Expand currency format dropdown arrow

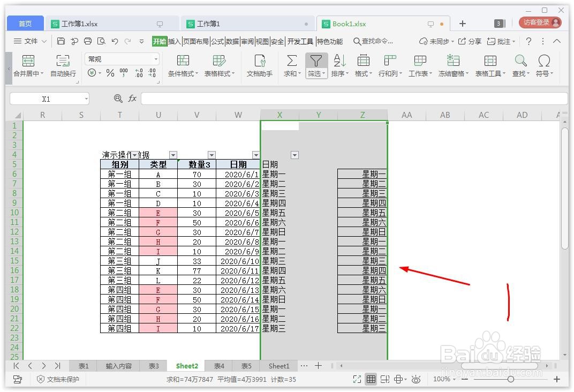click(100, 73)
